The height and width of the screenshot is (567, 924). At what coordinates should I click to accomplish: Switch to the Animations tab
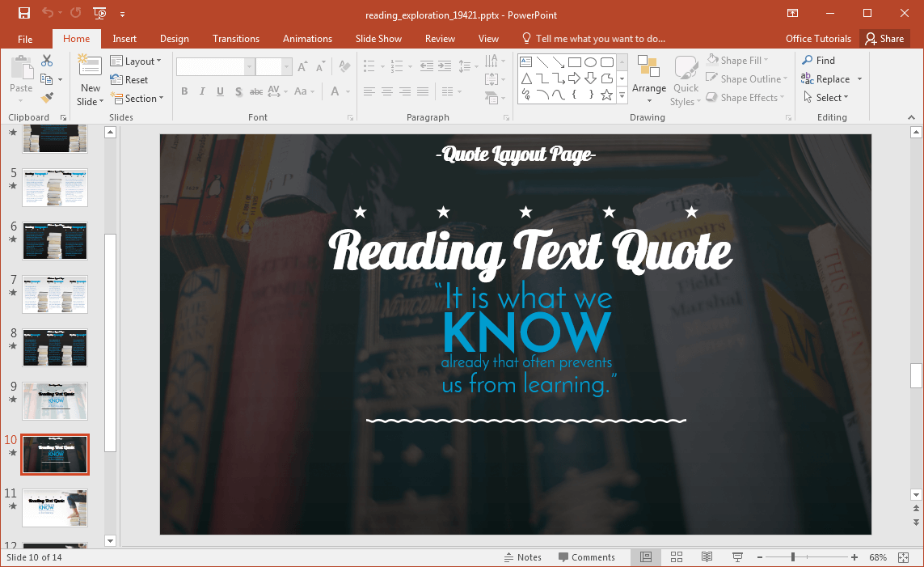(x=307, y=38)
